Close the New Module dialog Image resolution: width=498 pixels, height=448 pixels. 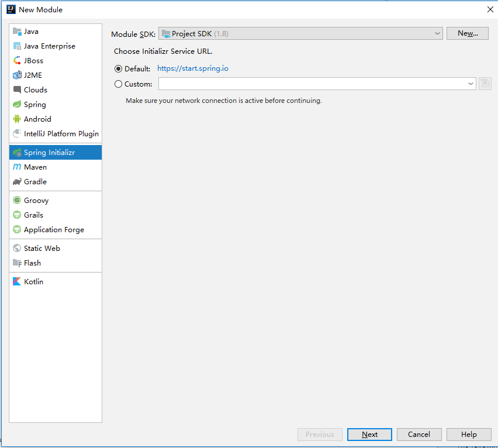pyautogui.click(x=490, y=9)
